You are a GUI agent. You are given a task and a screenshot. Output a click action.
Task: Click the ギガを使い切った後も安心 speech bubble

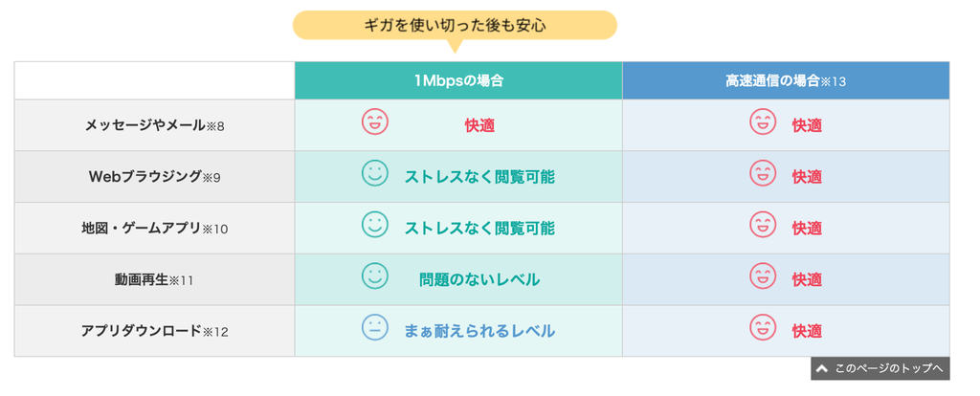[x=455, y=26]
